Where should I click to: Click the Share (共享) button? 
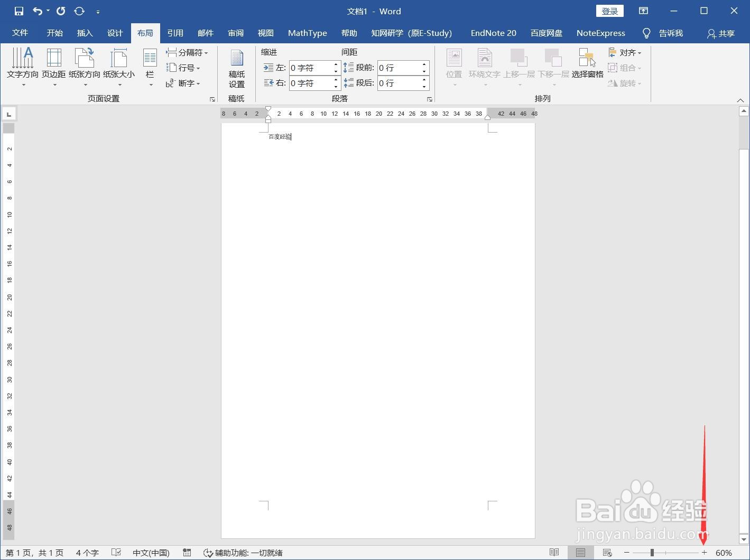[721, 33]
